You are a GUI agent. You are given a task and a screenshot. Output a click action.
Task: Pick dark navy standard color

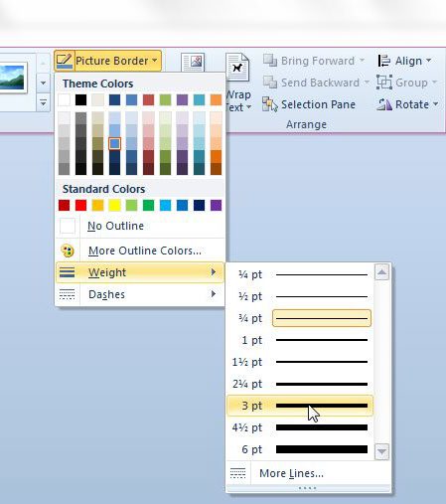(199, 205)
